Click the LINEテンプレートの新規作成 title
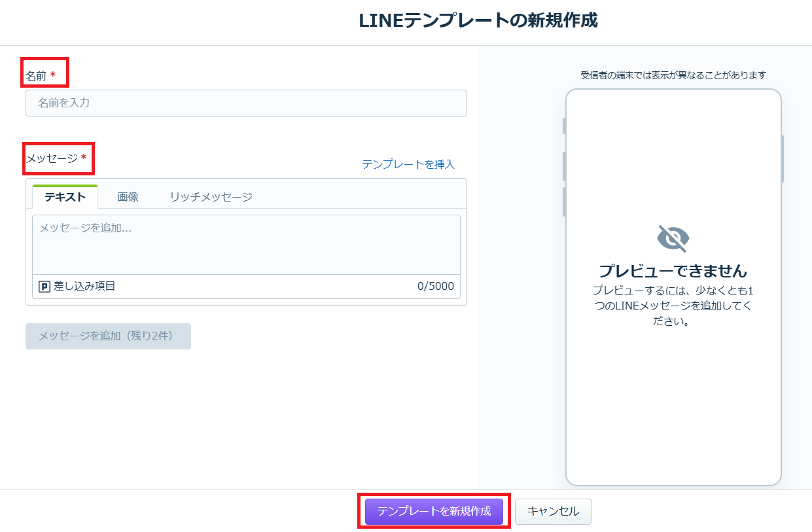812x532 pixels. click(x=478, y=21)
